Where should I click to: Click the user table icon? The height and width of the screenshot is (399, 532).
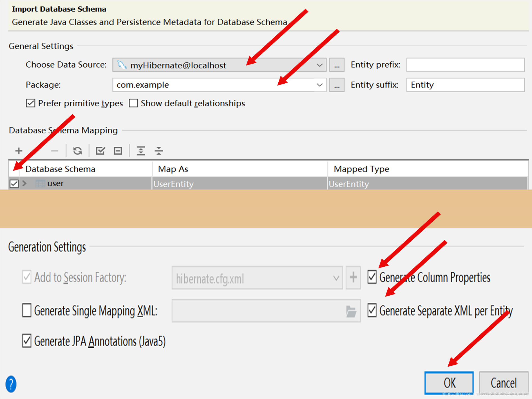pos(40,184)
